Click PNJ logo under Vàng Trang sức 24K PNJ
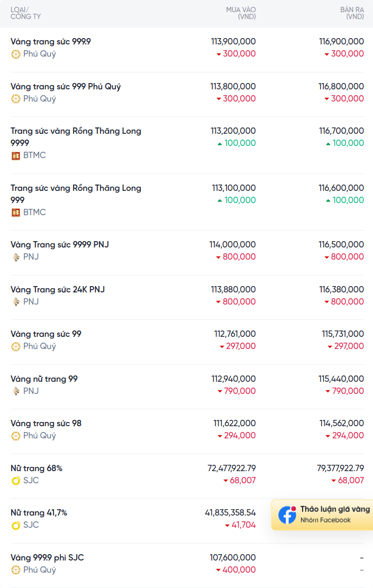The width and height of the screenshot is (373, 588). click(x=15, y=302)
